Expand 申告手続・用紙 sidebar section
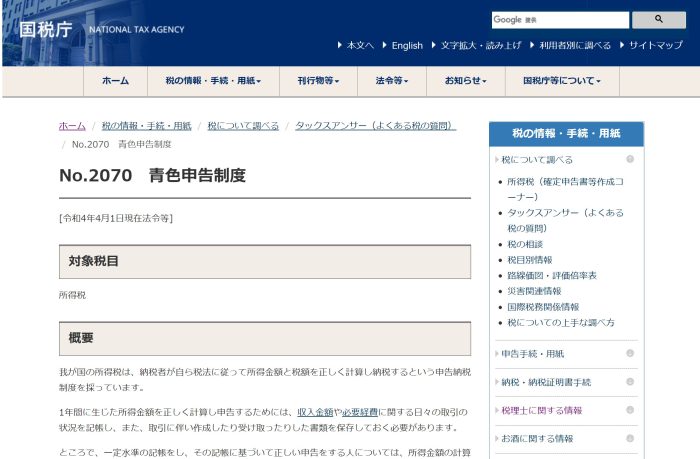Image resolution: width=700 pixels, height=459 pixels. [x=533, y=354]
